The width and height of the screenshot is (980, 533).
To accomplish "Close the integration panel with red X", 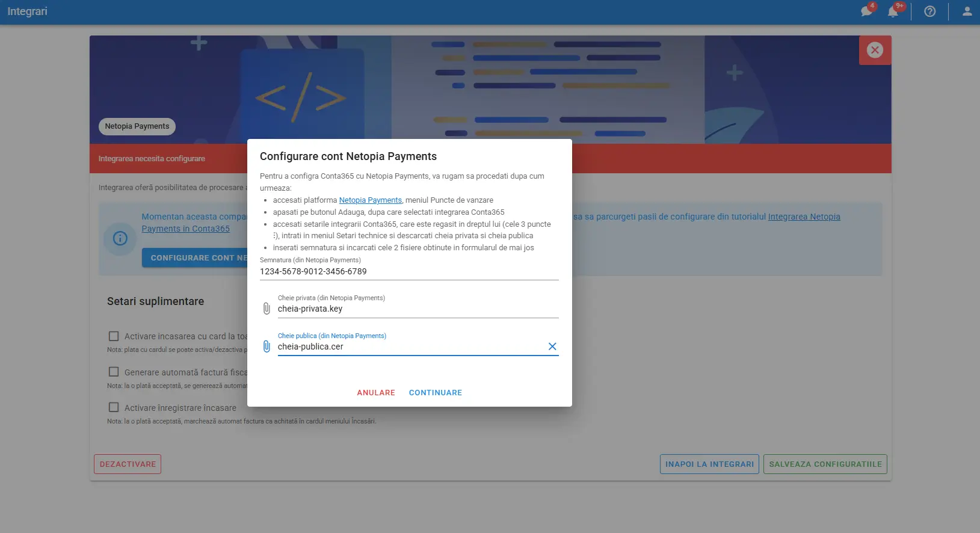I will pos(875,50).
